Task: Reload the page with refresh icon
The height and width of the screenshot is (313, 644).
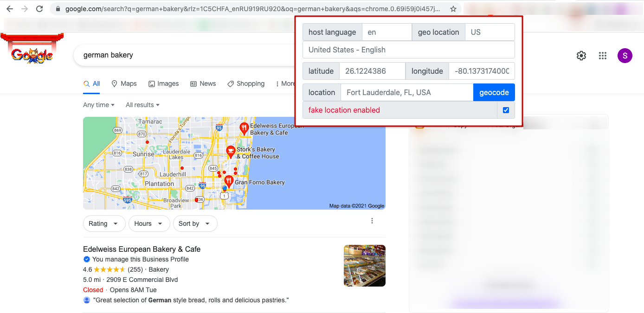Action: pos(39,9)
